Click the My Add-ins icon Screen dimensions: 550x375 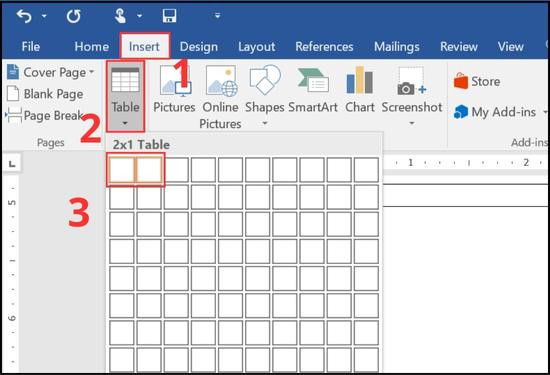[x=461, y=112]
